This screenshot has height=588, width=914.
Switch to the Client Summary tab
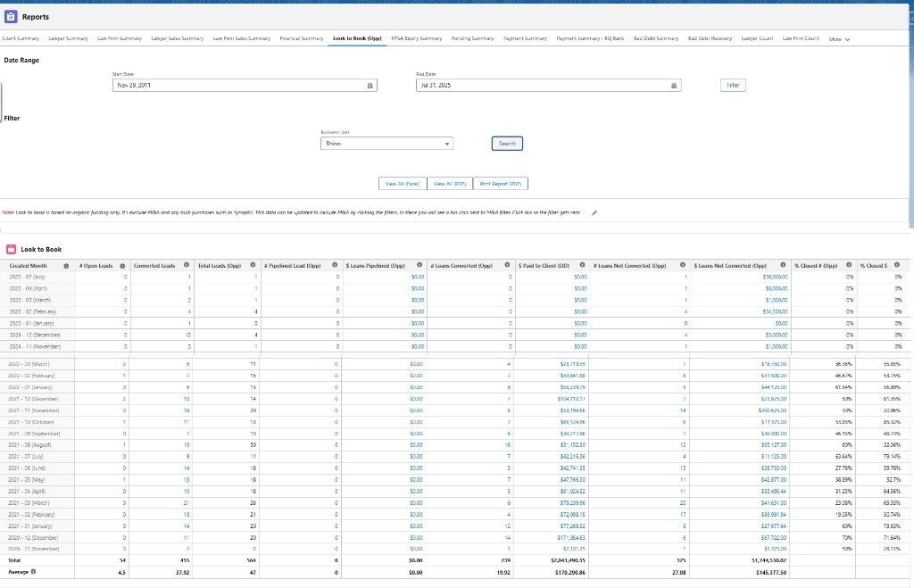[21, 38]
